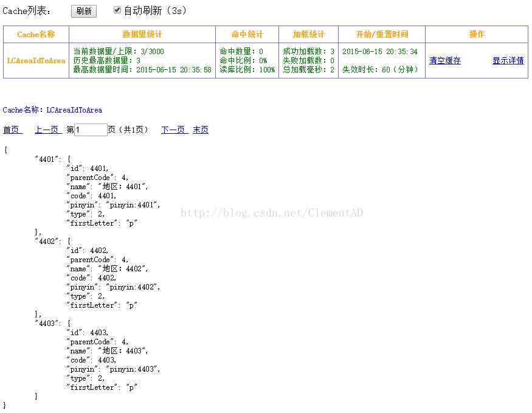The height and width of the screenshot is (413, 532).
Task: Select the 命中比例: 0% text
Action: click(x=243, y=60)
